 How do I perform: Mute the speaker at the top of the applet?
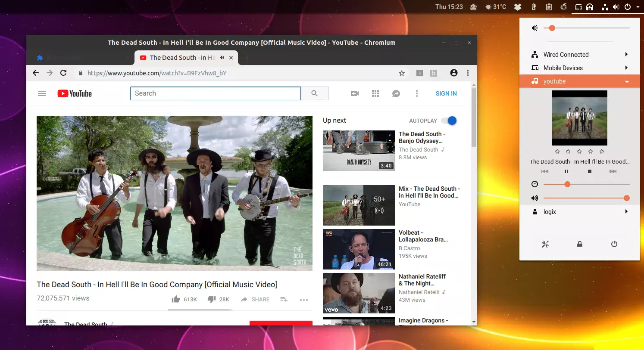[535, 28]
